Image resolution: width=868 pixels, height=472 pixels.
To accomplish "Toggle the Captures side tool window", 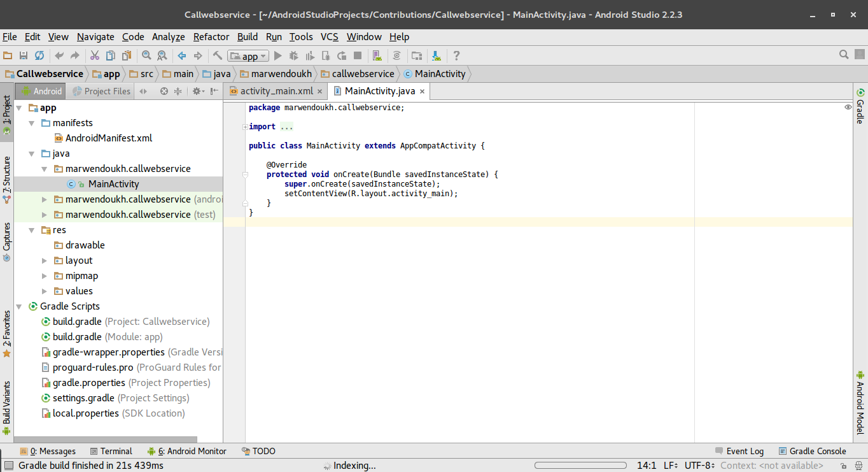I will pyautogui.click(x=6, y=242).
